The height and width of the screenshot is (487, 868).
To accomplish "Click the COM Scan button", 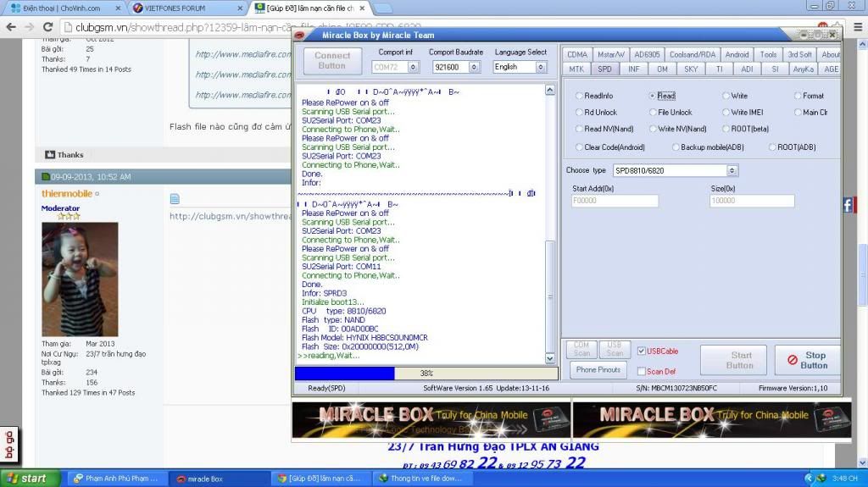I will coord(581,349).
